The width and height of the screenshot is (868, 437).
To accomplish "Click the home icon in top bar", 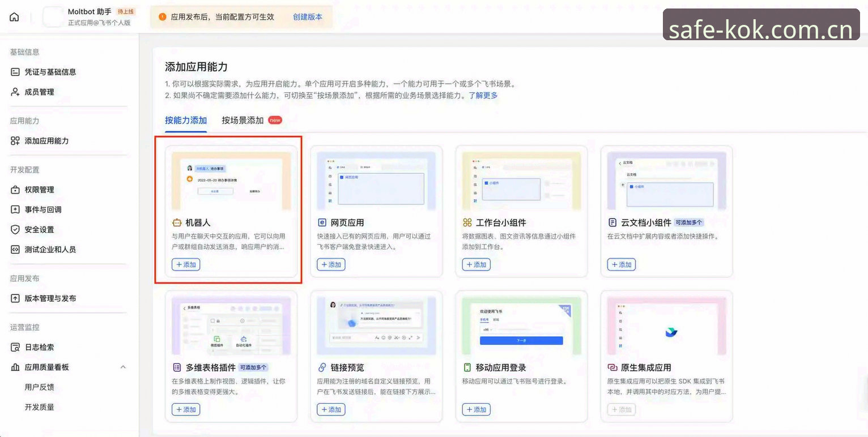I will 14,17.
